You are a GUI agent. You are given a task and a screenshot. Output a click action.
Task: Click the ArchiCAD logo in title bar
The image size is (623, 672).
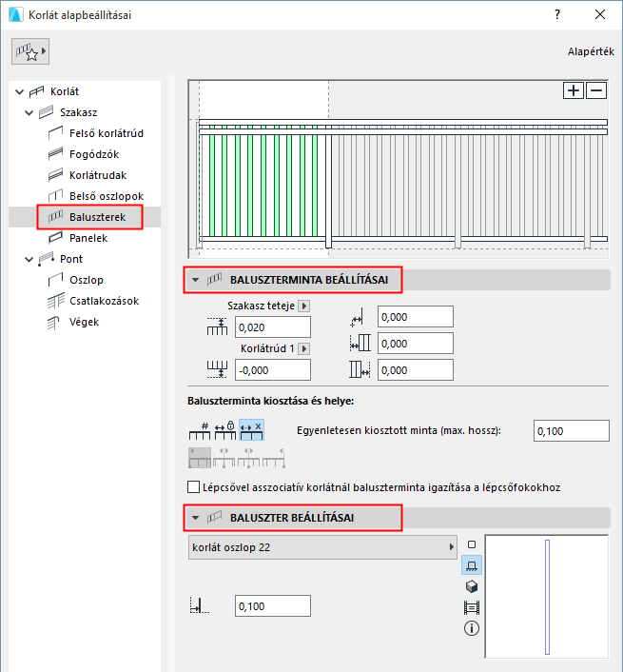[15, 14]
